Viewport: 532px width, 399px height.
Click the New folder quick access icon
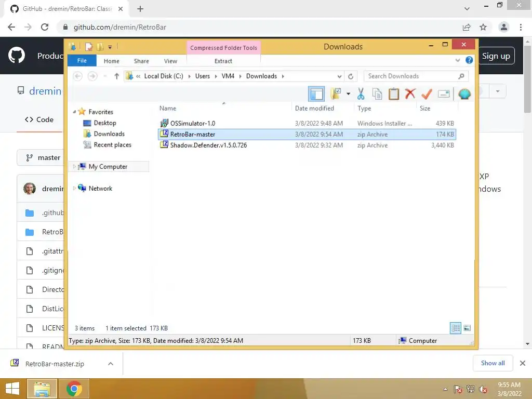click(100, 47)
